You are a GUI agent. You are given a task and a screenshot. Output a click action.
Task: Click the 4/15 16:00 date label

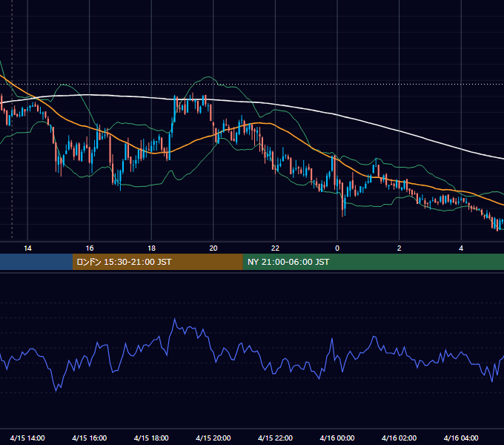point(90,438)
